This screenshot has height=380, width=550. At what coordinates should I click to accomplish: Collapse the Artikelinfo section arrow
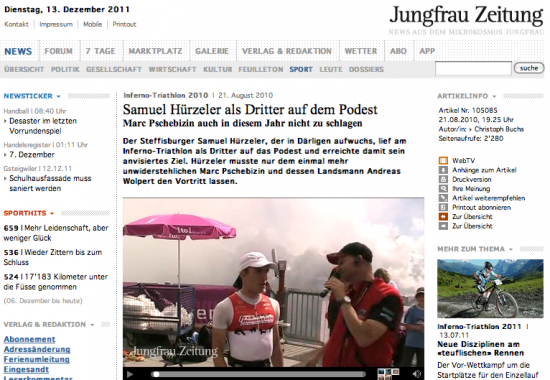coord(494,96)
